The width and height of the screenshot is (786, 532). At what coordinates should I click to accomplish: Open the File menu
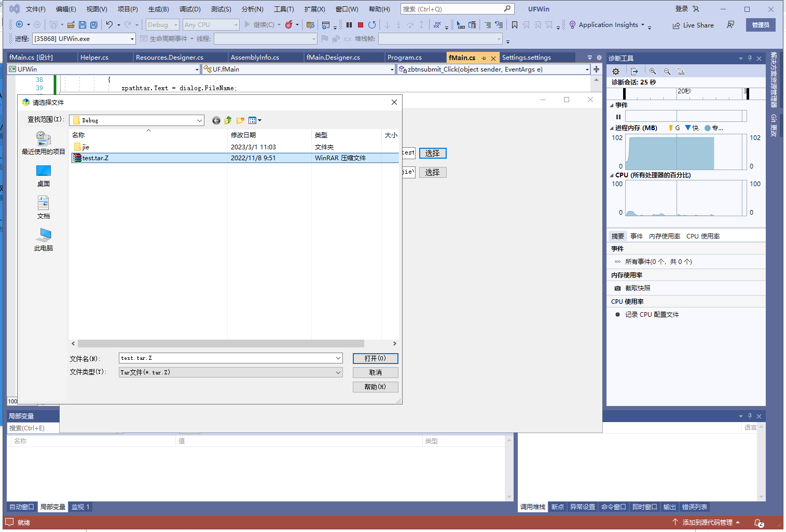[x=35, y=9]
